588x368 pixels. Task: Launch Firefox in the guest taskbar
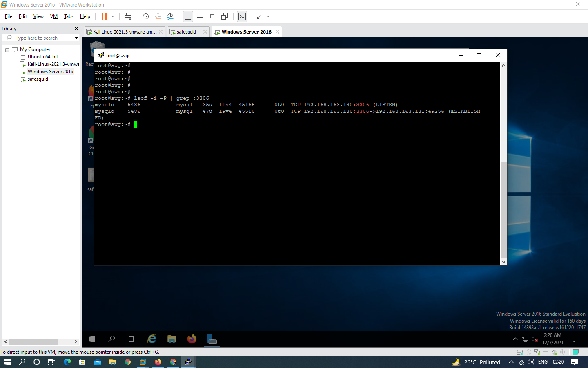coord(192,339)
